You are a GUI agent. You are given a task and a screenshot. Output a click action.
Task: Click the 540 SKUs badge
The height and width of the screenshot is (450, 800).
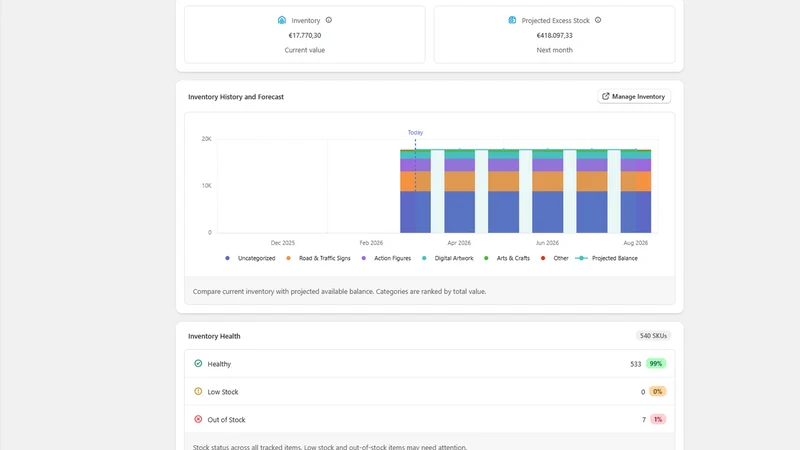[653, 336]
